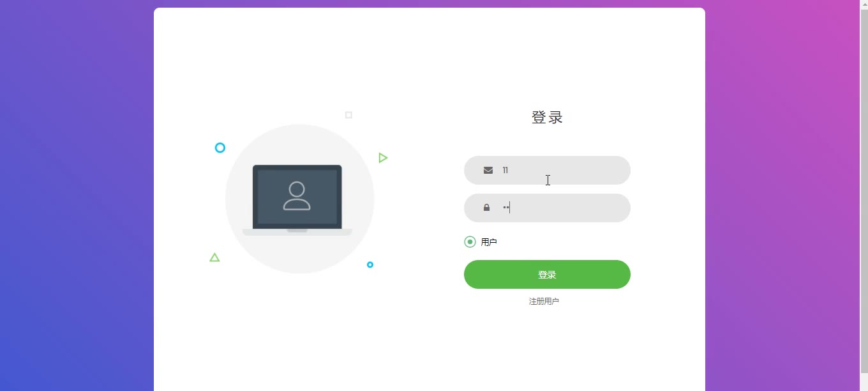Click the lock icon in password field
The image size is (868, 391).
coord(486,208)
